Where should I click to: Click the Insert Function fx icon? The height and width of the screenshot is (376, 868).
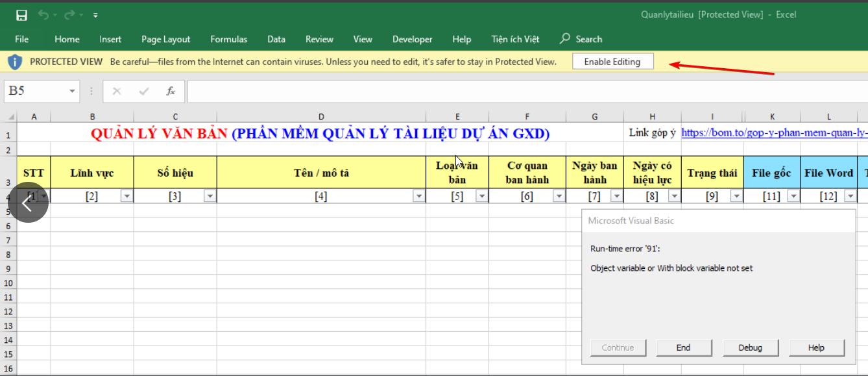click(x=171, y=92)
